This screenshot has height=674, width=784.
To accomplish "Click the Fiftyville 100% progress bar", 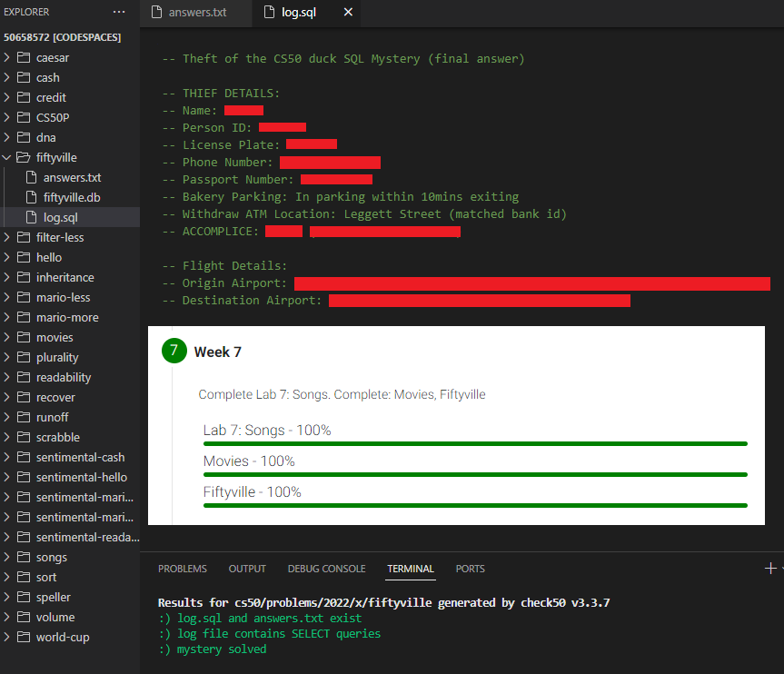I will tap(475, 505).
